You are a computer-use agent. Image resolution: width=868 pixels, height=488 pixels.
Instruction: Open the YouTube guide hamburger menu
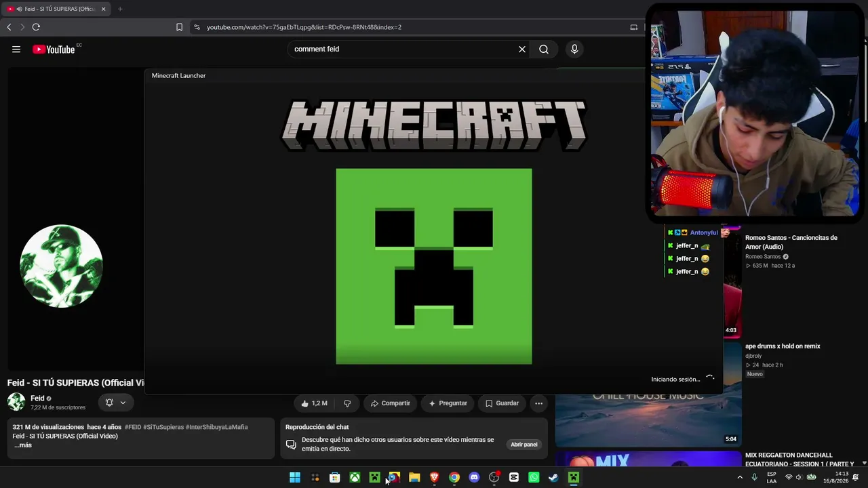point(16,49)
